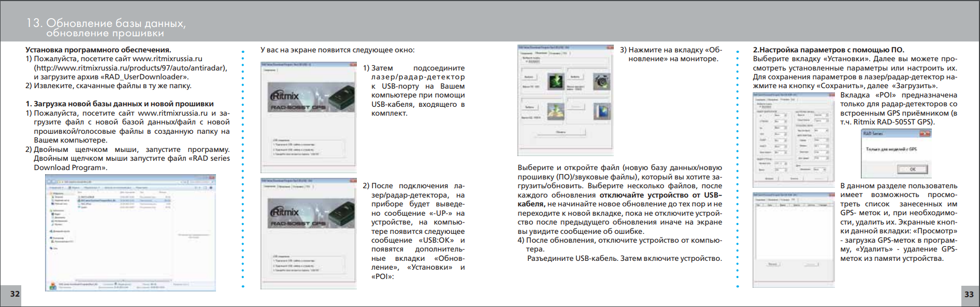This screenshot has height=307, width=980.
Task: Close the settings window full of dropdowns
Action: [831, 95]
